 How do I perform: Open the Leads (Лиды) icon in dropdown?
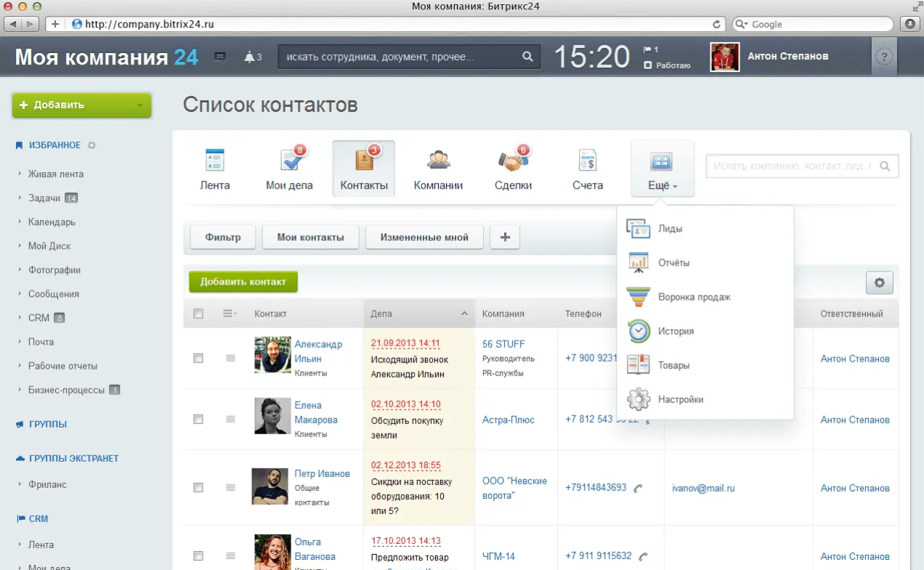[638, 229]
